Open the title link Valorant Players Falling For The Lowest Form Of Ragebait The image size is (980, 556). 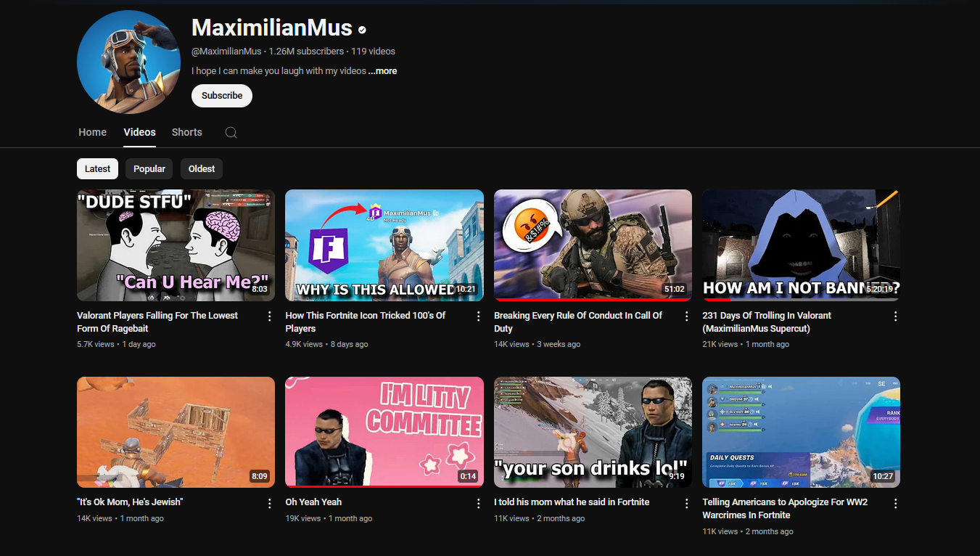pyautogui.click(x=157, y=322)
